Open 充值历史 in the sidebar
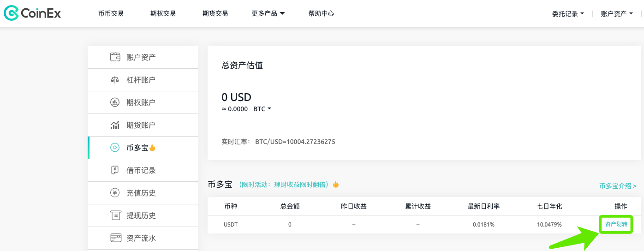 pos(143,193)
